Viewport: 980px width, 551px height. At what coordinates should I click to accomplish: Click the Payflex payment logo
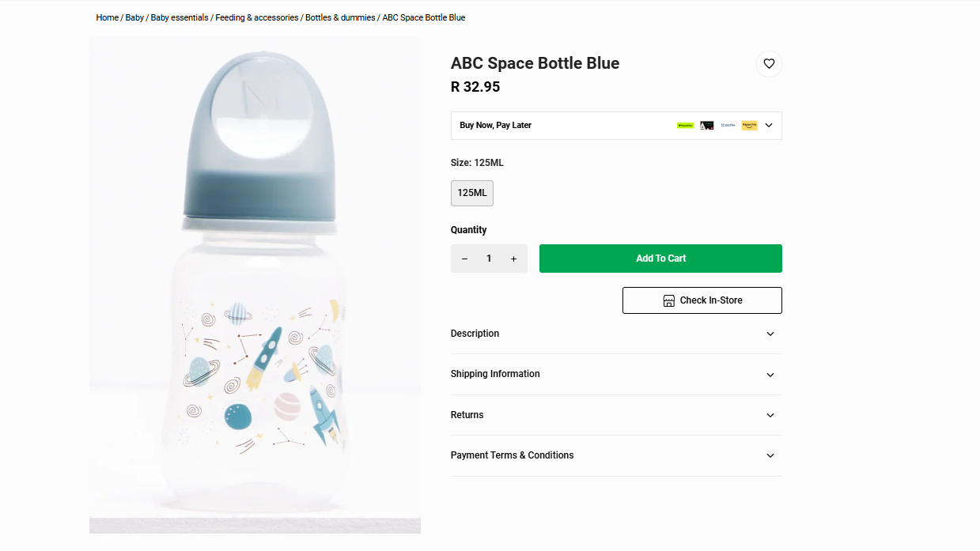pos(728,126)
